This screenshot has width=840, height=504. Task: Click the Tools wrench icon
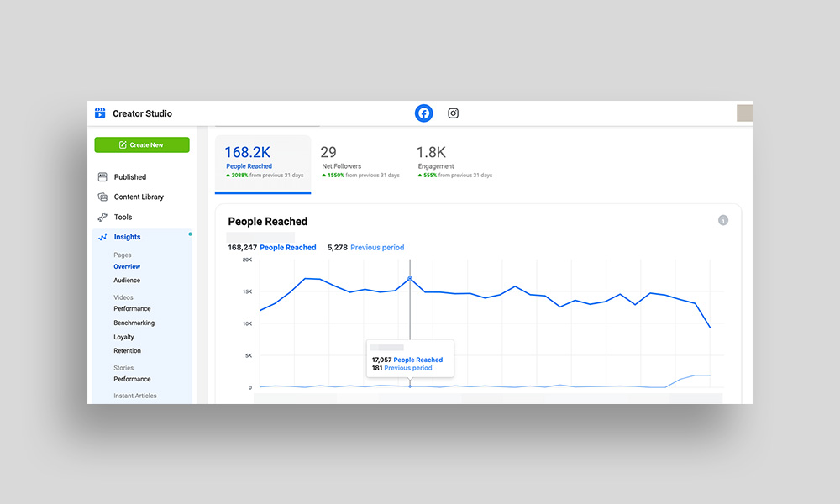pos(102,217)
